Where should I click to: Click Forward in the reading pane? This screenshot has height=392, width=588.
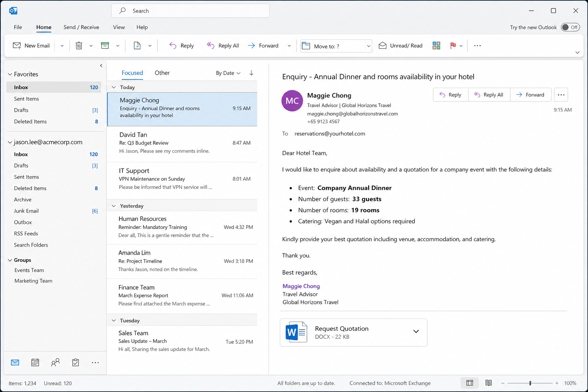[531, 95]
